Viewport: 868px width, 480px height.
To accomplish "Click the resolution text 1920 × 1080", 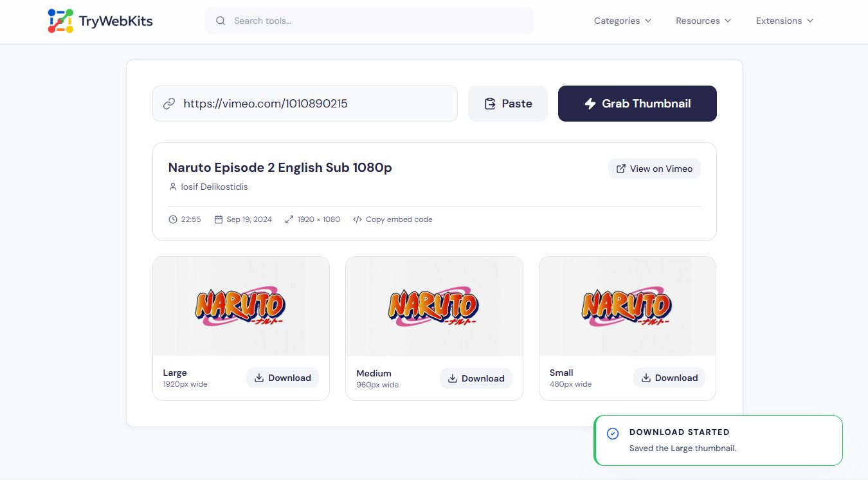I will pos(319,219).
